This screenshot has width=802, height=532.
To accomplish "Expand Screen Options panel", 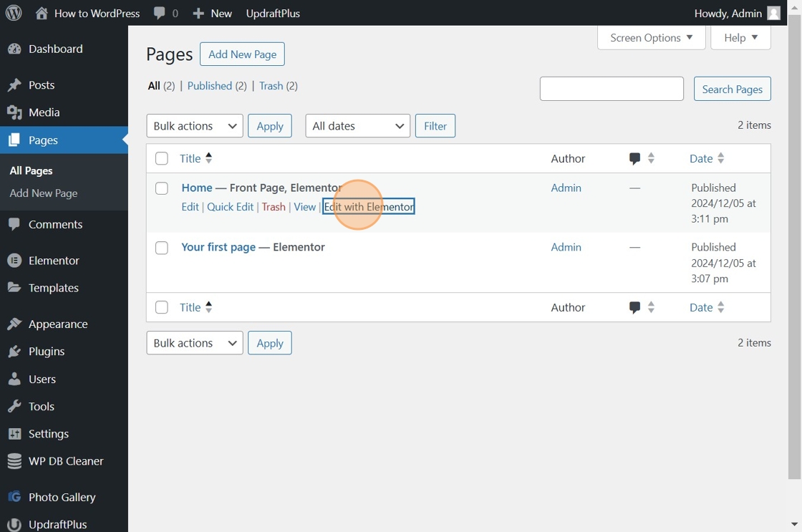I will coord(651,38).
